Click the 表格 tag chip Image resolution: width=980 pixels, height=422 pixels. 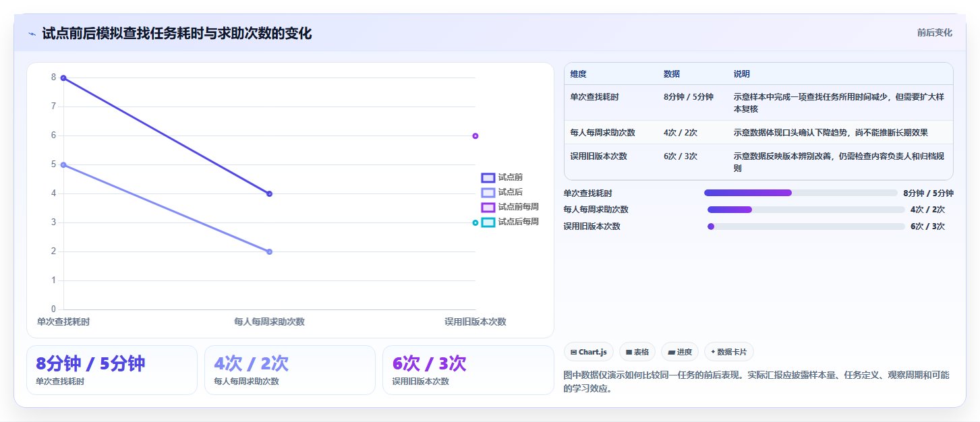pos(637,352)
